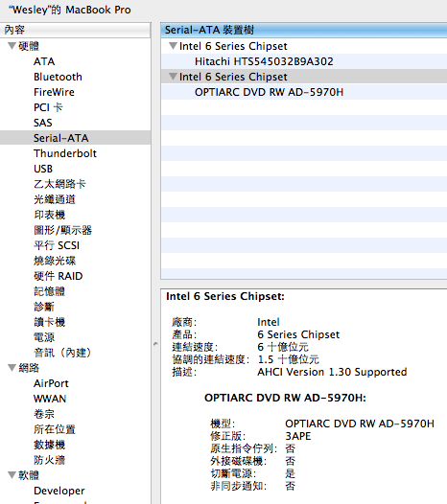The width and height of the screenshot is (447, 504).
Task: Click the split pane collapse handle
Action: coord(155,344)
